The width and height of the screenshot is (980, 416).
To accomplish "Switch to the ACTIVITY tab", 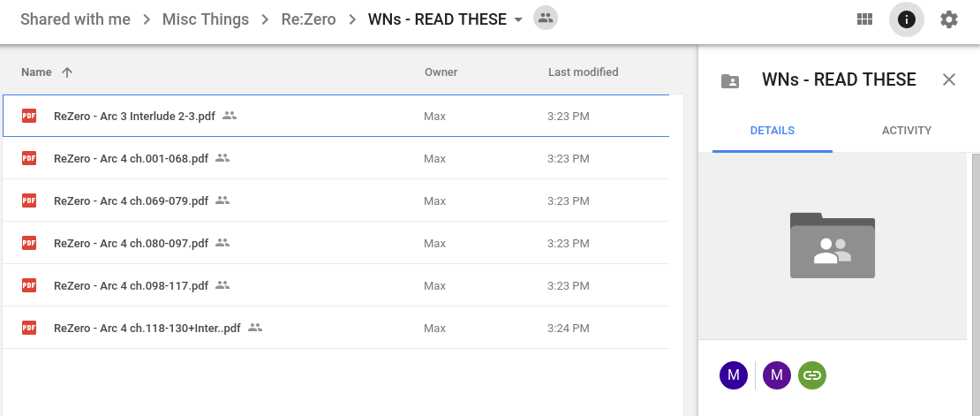I will pos(906,131).
